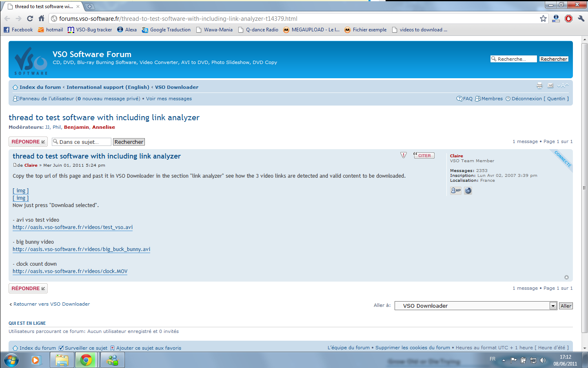Switch to Chrome in the taskbar
Screen dimensions: 588x368
click(86, 360)
